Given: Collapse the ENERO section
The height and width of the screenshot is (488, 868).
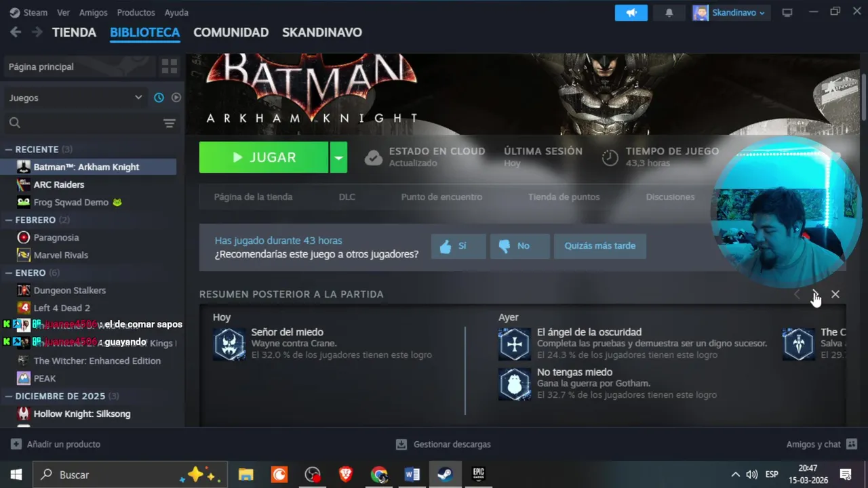Looking at the screenshot, I should [x=33, y=272].
